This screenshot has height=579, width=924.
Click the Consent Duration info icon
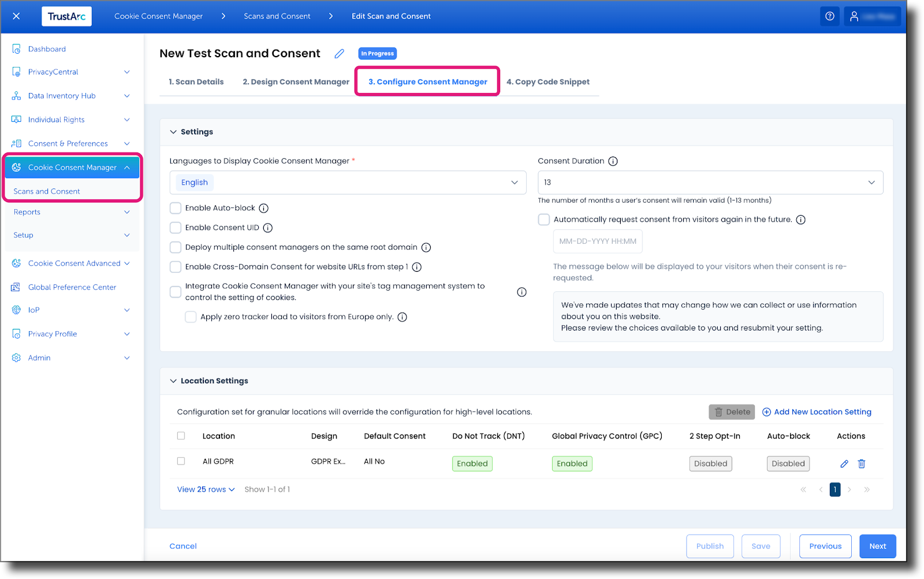click(613, 161)
